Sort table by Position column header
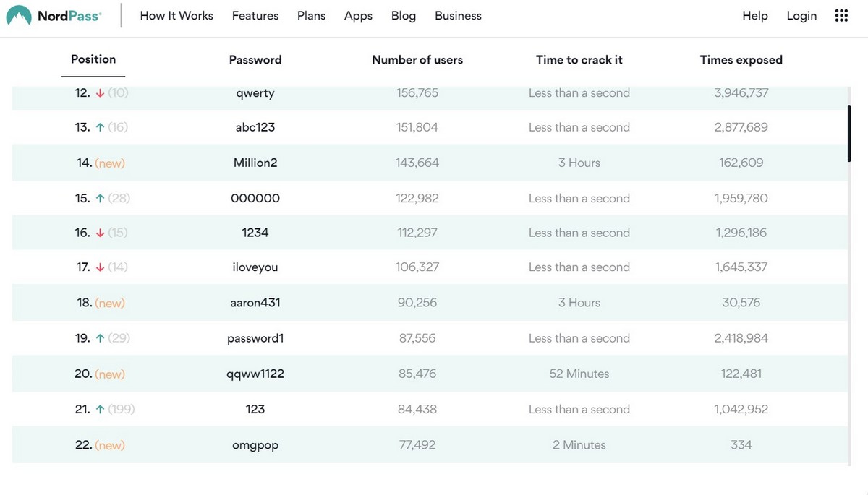 click(x=93, y=59)
